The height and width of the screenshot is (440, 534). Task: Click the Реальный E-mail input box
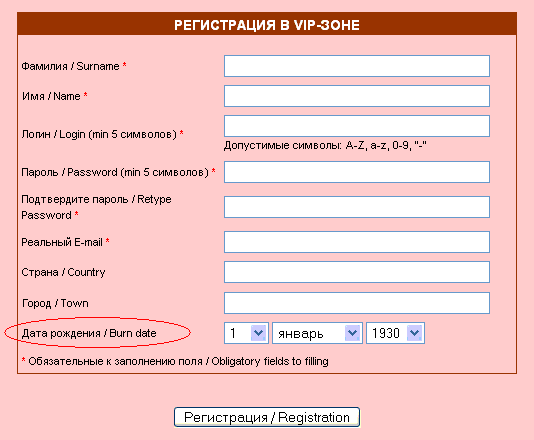pyautogui.click(x=357, y=242)
